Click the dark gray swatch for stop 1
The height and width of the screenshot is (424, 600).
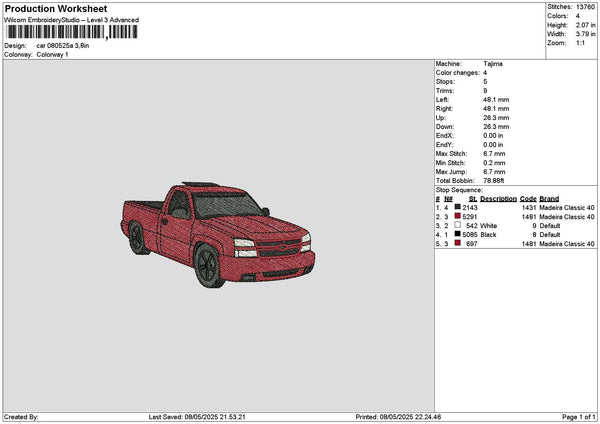[x=457, y=207]
